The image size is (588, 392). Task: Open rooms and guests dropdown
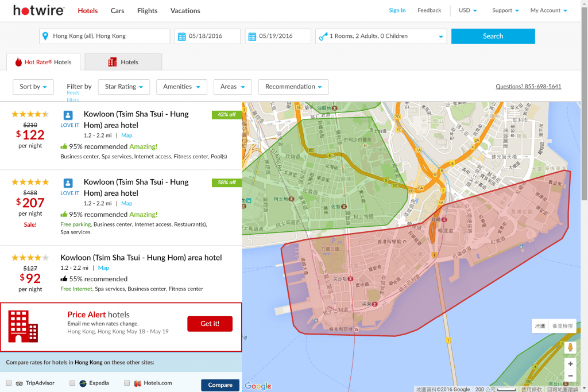pyautogui.click(x=381, y=36)
